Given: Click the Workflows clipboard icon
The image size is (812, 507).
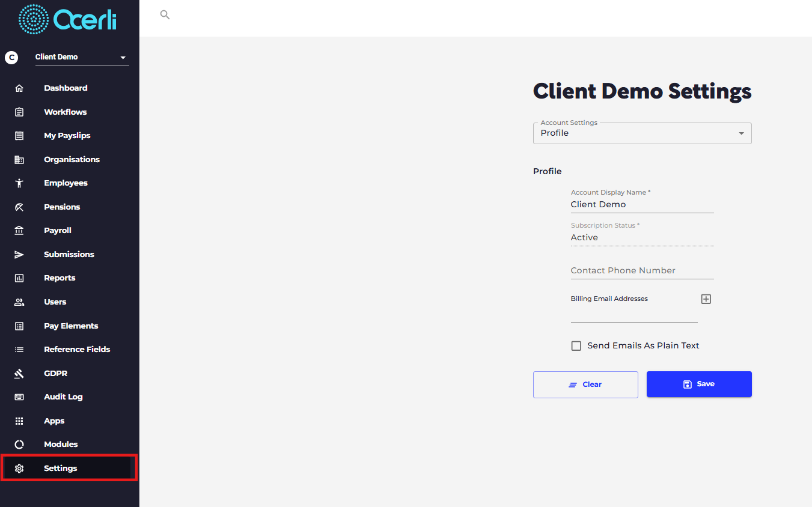Looking at the screenshot, I should coord(19,112).
